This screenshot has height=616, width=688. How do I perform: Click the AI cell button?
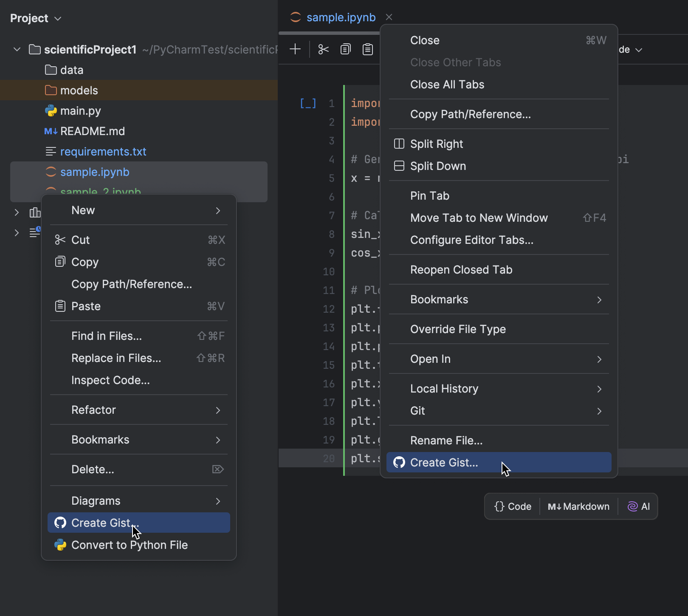click(x=639, y=506)
